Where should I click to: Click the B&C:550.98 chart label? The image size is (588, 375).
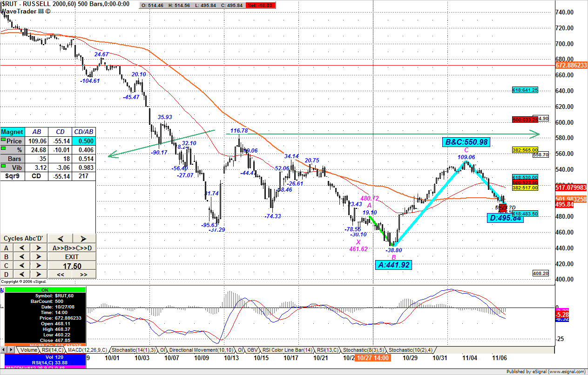click(x=466, y=142)
